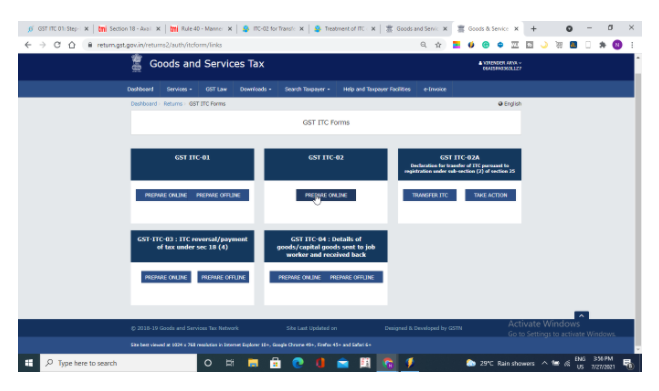Switch to Treatment of ITC tab
The image size is (659, 391).
click(x=345, y=29)
